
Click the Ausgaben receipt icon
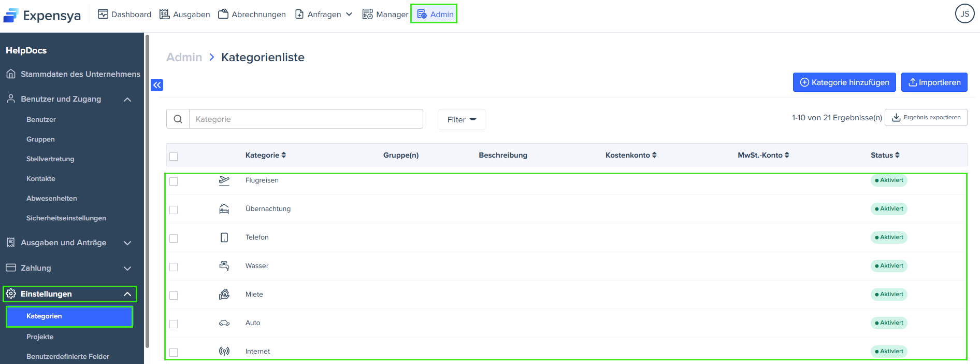coord(164,14)
